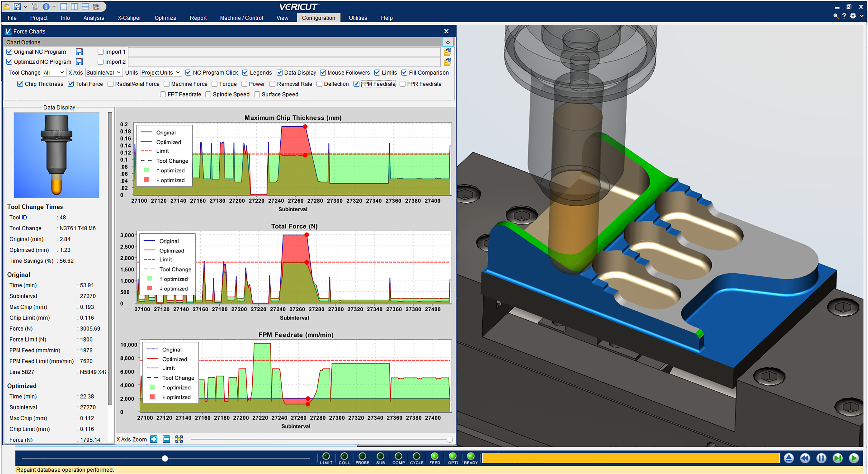Screen dimensions: 868x474
Task: Click the simulation progress slider knob
Action: coord(165,458)
